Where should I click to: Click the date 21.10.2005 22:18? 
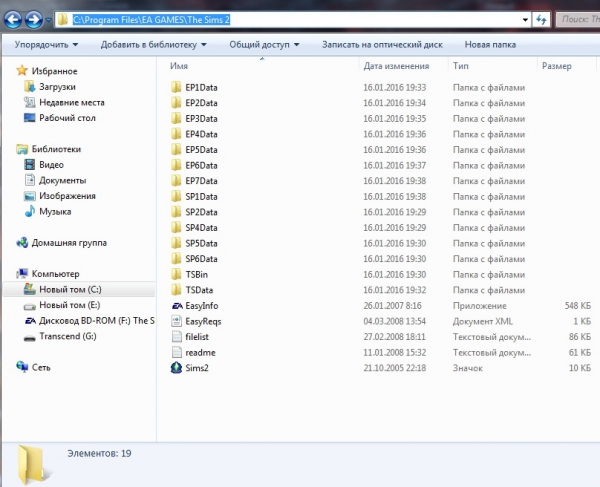tap(395, 368)
